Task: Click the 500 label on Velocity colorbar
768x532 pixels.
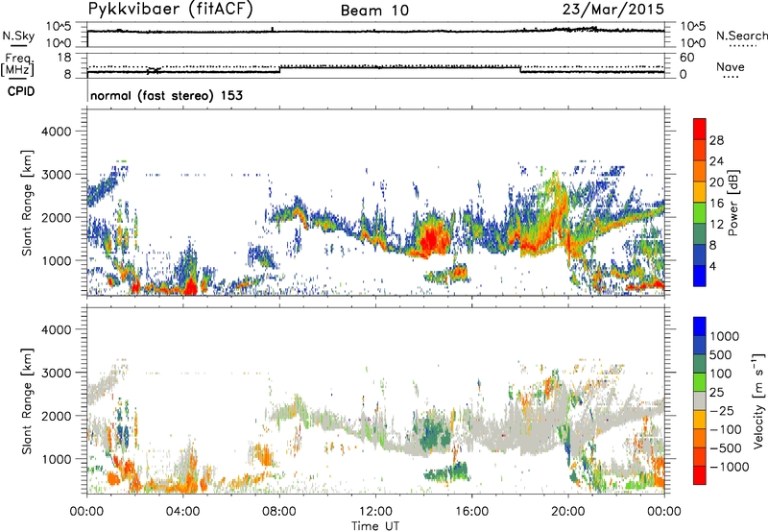Action: (x=721, y=354)
